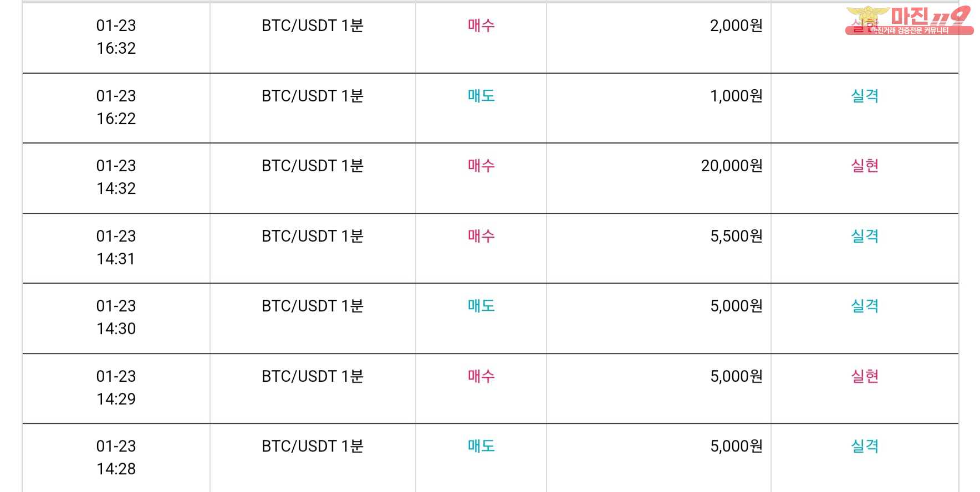Click 매수 label in the 14:31 row
The height and width of the screenshot is (492, 980).
click(481, 236)
